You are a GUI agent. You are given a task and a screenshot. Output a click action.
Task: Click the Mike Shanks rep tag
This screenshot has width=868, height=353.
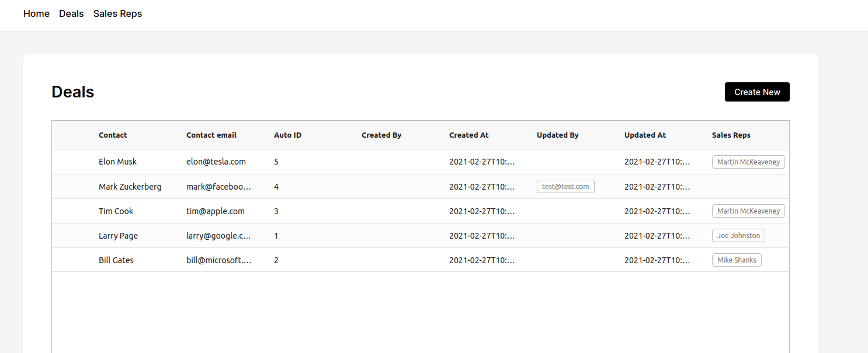tap(737, 260)
